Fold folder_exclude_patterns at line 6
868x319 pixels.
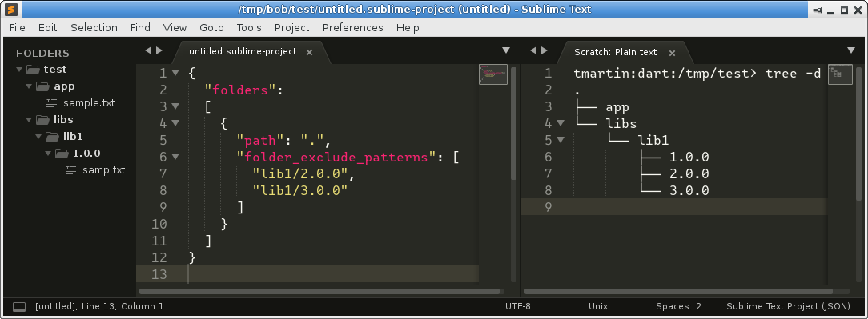(175, 157)
